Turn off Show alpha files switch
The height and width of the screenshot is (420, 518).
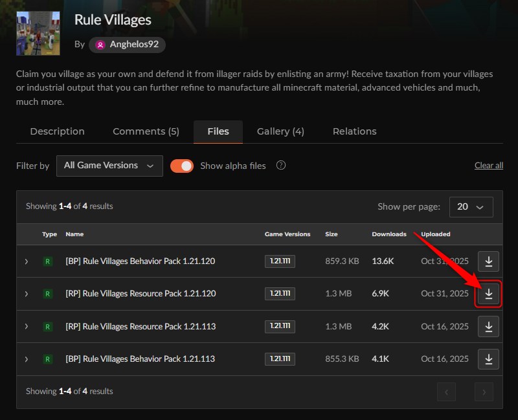(182, 166)
